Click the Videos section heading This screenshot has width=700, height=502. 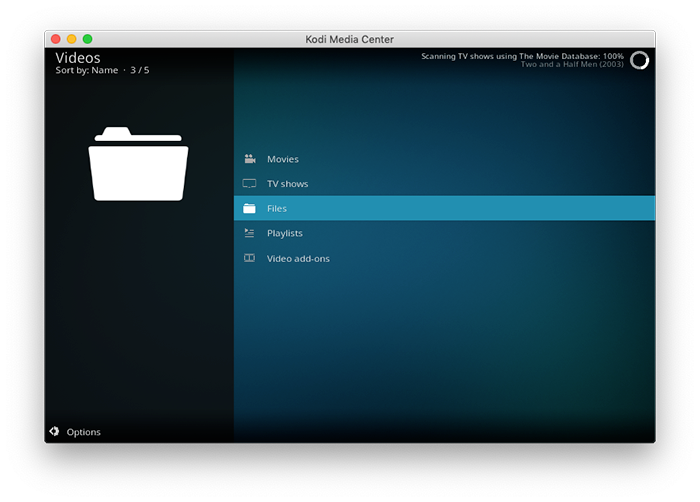tap(78, 58)
